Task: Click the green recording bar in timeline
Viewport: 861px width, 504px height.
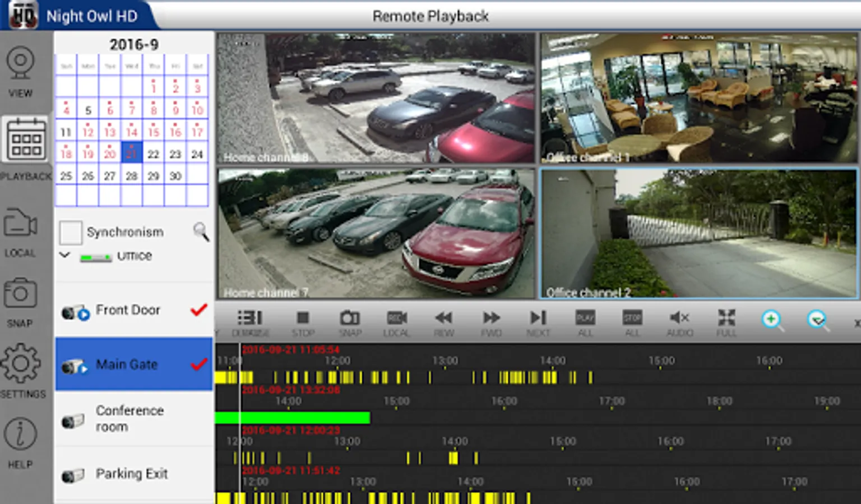Action: click(x=292, y=418)
